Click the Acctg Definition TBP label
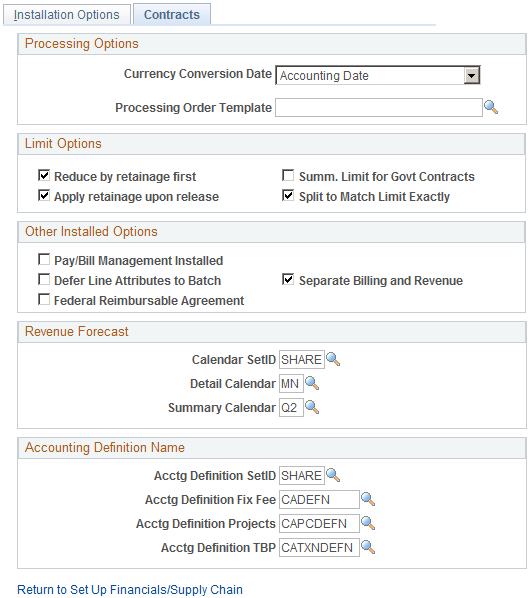The width and height of the screenshot is (532, 598). pyautogui.click(x=218, y=548)
